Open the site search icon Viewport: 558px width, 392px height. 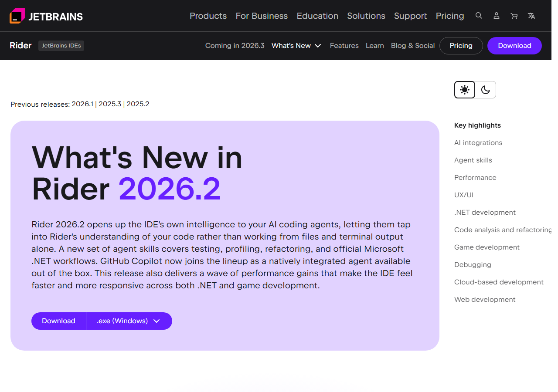[x=479, y=16]
